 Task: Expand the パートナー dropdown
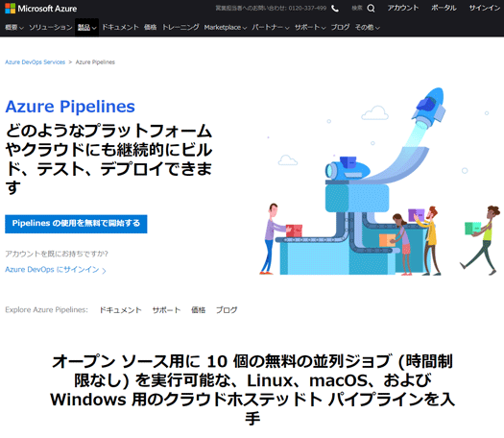tap(271, 27)
